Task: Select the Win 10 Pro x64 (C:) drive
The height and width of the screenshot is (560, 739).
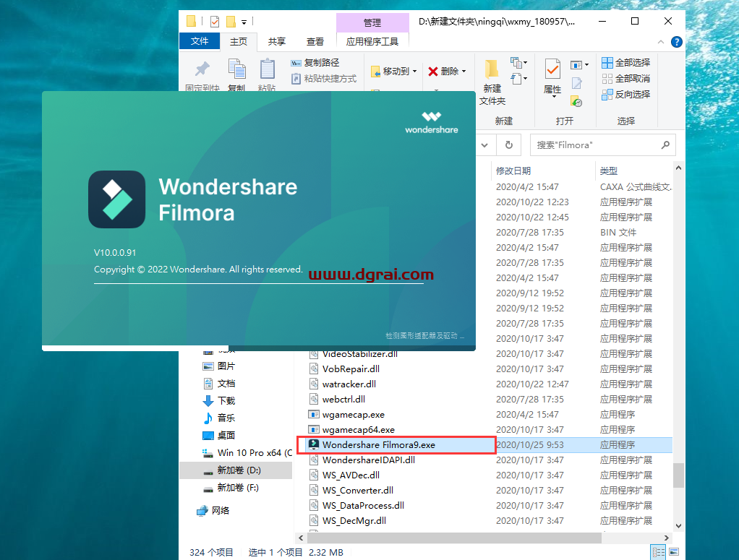Action: [x=247, y=452]
